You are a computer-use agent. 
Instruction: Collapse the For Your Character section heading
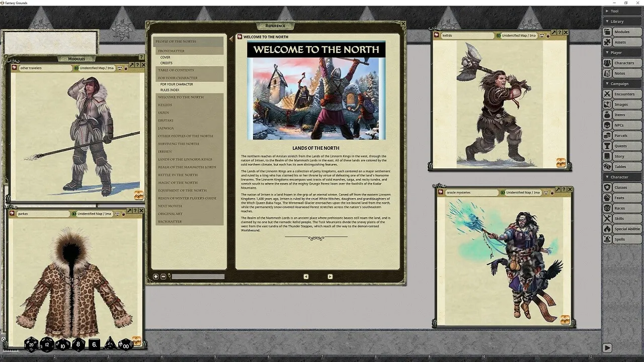tap(189, 78)
